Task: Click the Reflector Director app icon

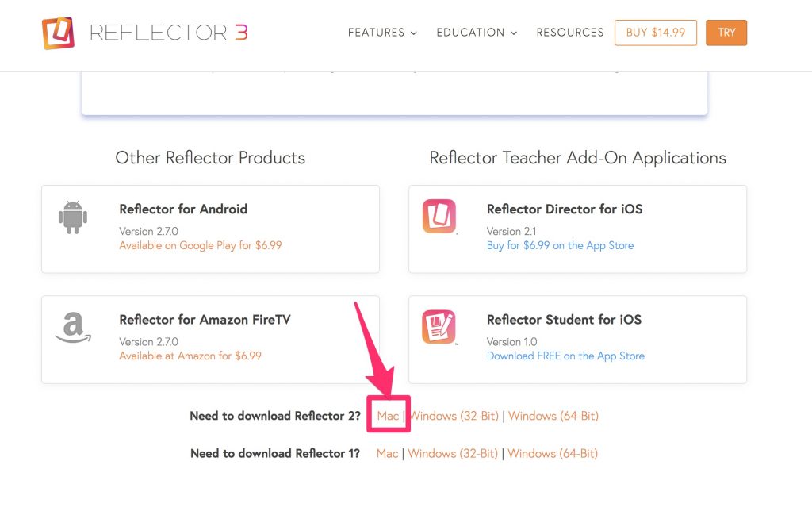Action: coord(439,216)
